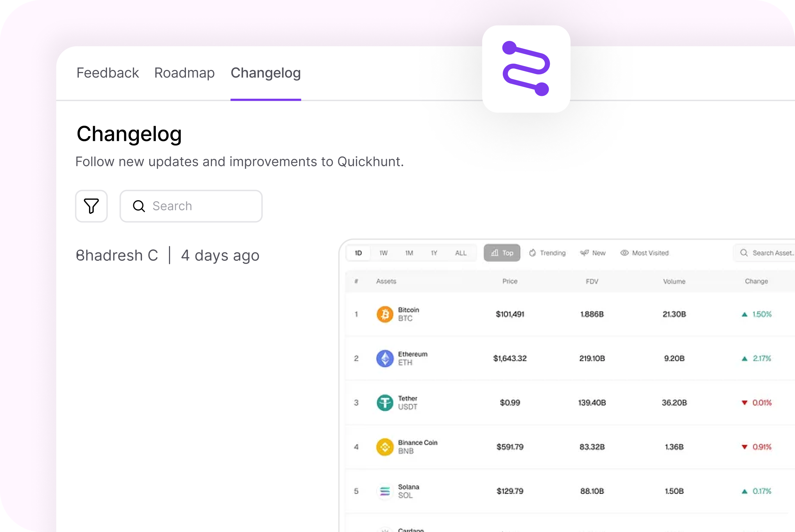Click the Solana price $129.79
Viewport: 795px width, 532px height.
click(x=510, y=491)
